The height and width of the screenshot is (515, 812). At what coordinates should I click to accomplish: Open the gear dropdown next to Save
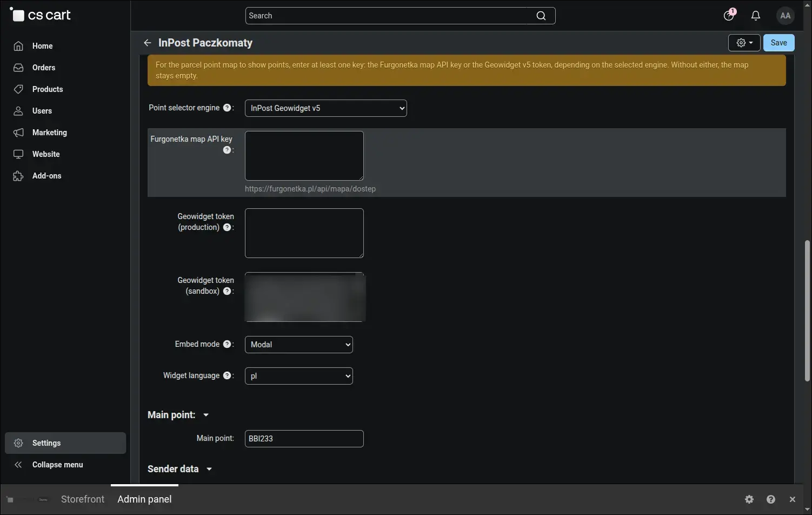point(744,43)
